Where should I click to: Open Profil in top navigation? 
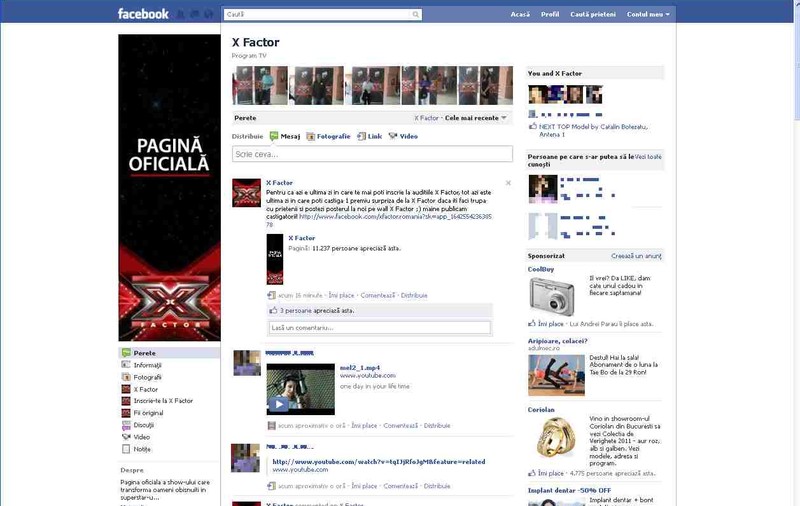[550, 14]
